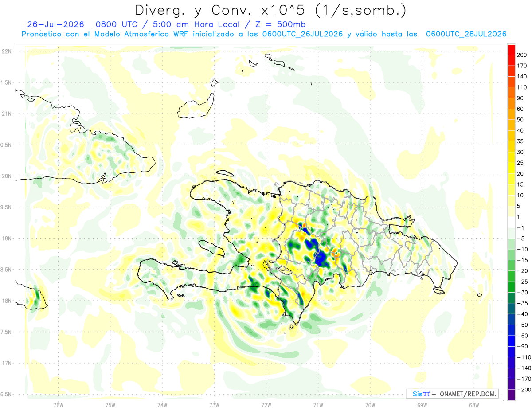Click the valid-until time '0600UTC_28JUL2026'
This screenshot has width=532, height=411.
tap(466, 34)
